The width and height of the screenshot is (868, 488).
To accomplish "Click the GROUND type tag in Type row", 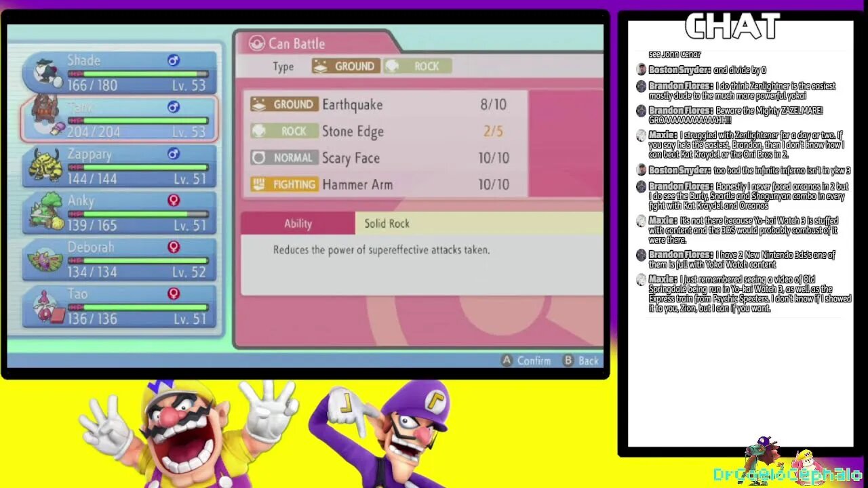I will click(x=346, y=66).
